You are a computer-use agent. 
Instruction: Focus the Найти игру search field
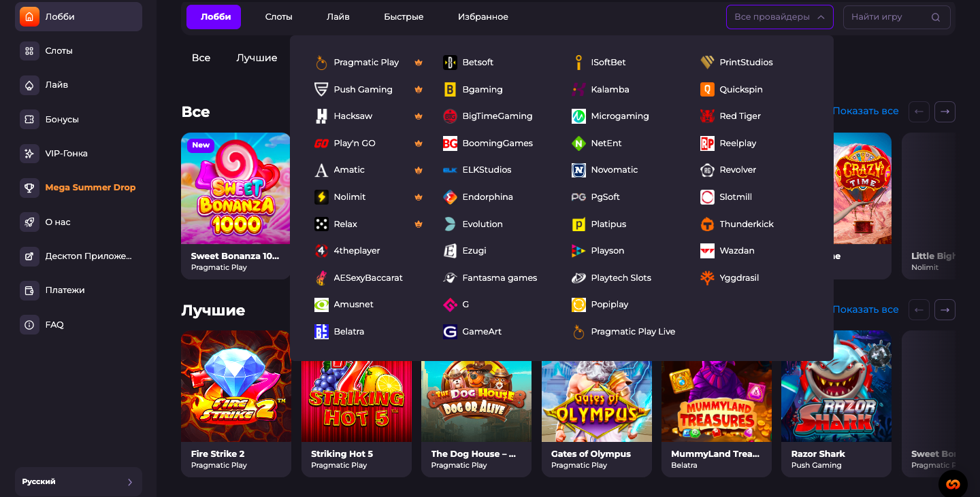(897, 17)
